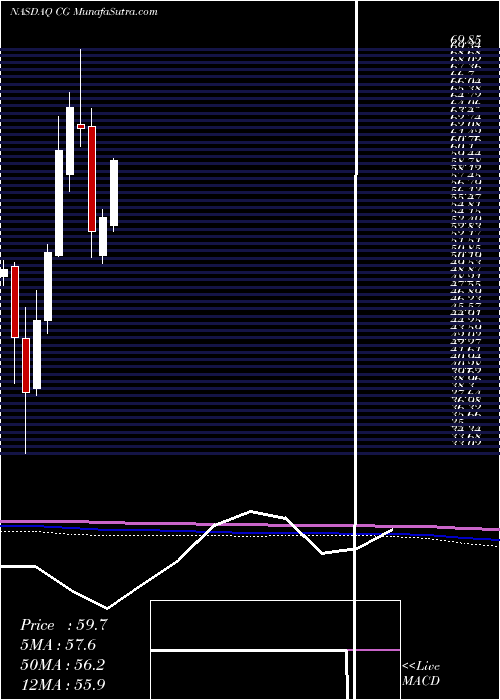500x700 pixels.
Task: Click the 69.85 top price axis label
Action: (465, 42)
